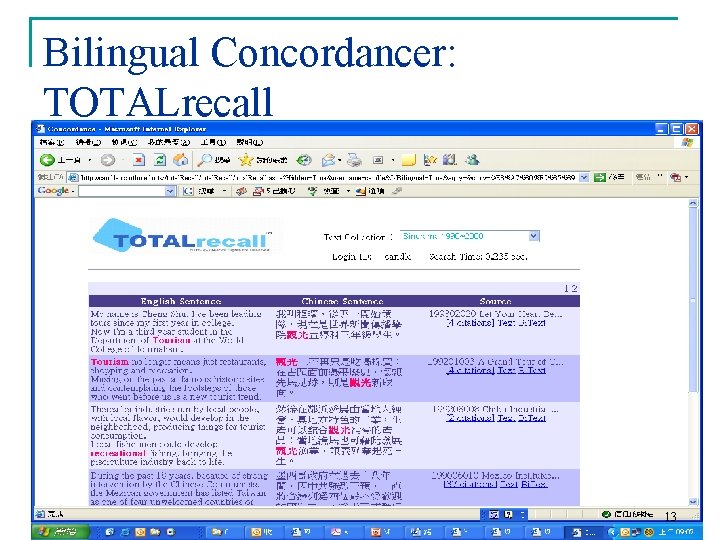The image size is (720, 540).
Task: Click the English Sentence column header
Action: click(x=181, y=301)
